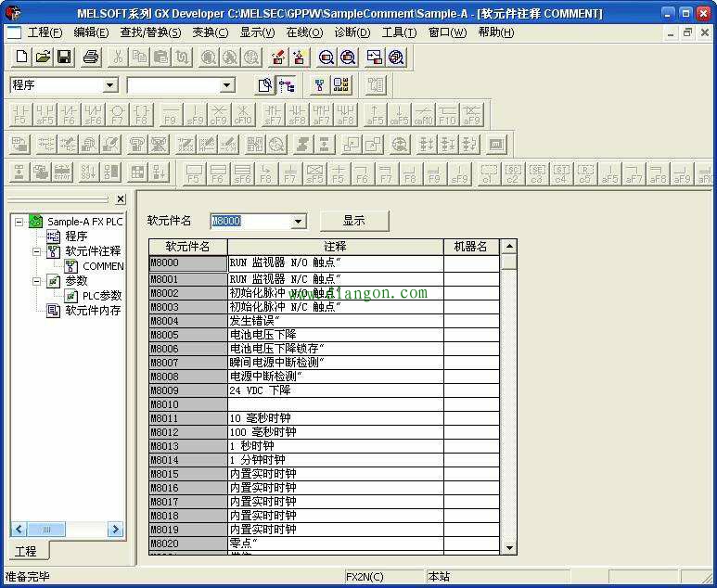This screenshot has height=588, width=717.
Task: Click project tree scroll left arrow
Action: pos(19,530)
